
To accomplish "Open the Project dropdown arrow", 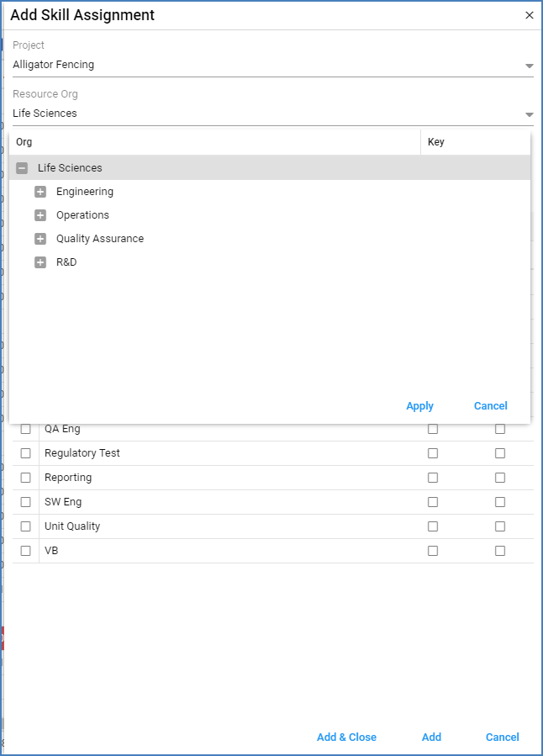I will [530, 65].
